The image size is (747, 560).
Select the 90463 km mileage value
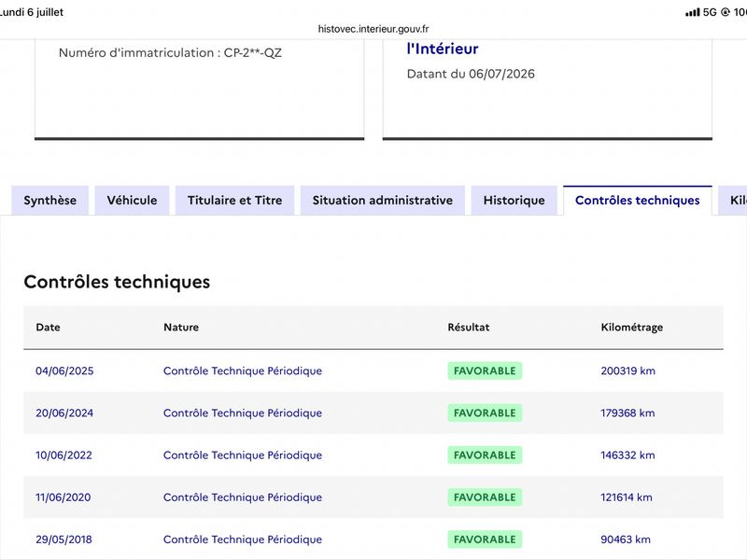(x=625, y=539)
